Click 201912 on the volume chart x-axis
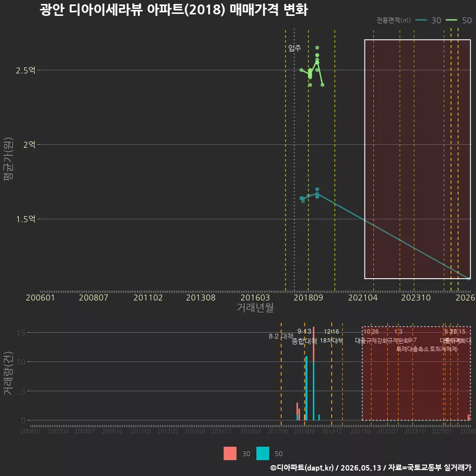 coord(332,431)
